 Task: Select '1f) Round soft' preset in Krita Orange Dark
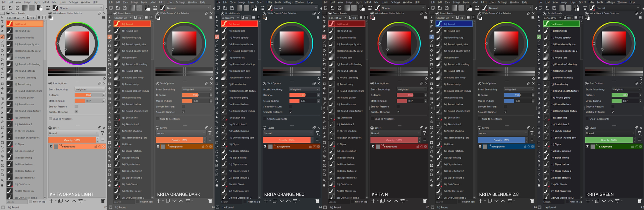tap(131, 58)
